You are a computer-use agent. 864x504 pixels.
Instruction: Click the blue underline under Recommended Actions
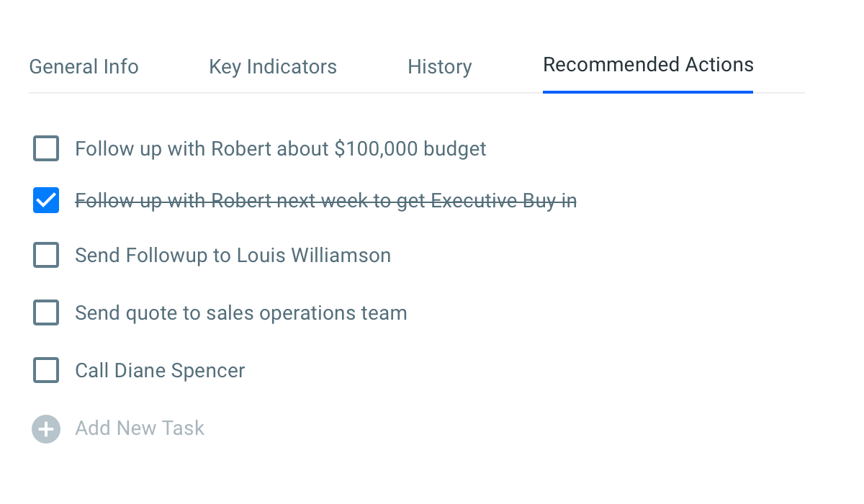pyautogui.click(x=648, y=91)
